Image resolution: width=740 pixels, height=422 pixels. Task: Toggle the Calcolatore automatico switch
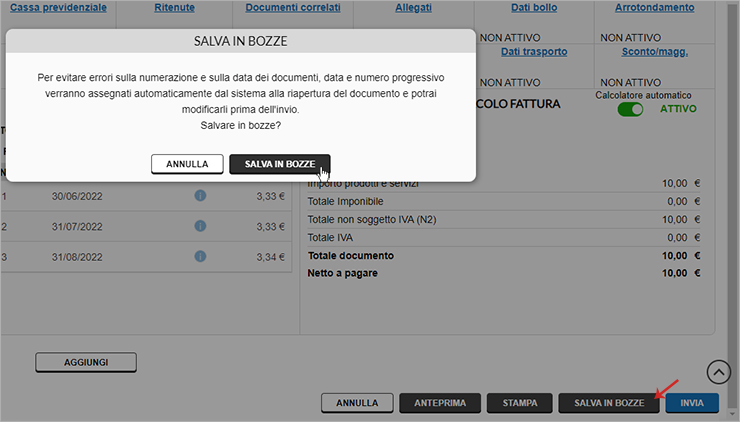(x=630, y=110)
